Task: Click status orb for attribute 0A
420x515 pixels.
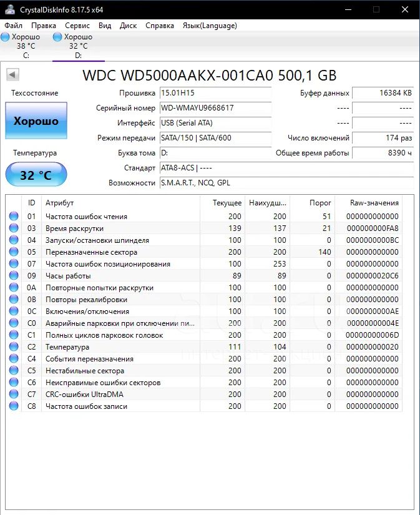Action: 14,287
